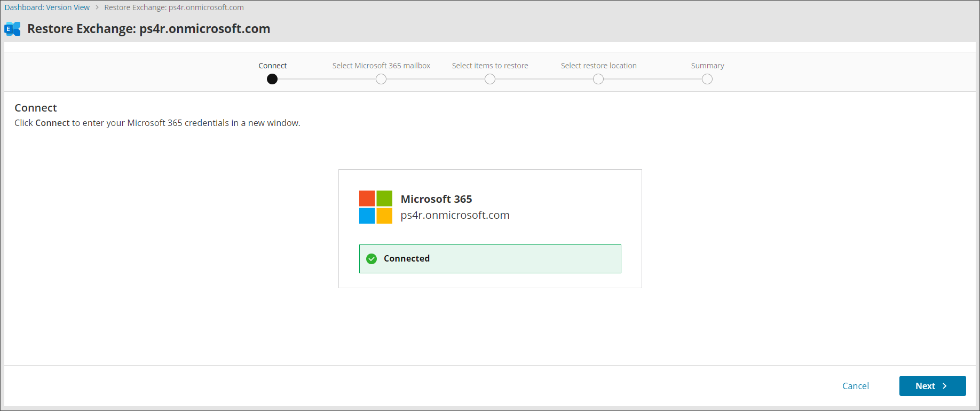980x411 pixels.
Task: Click the Exchange icon beside the page title
Action: [12, 29]
